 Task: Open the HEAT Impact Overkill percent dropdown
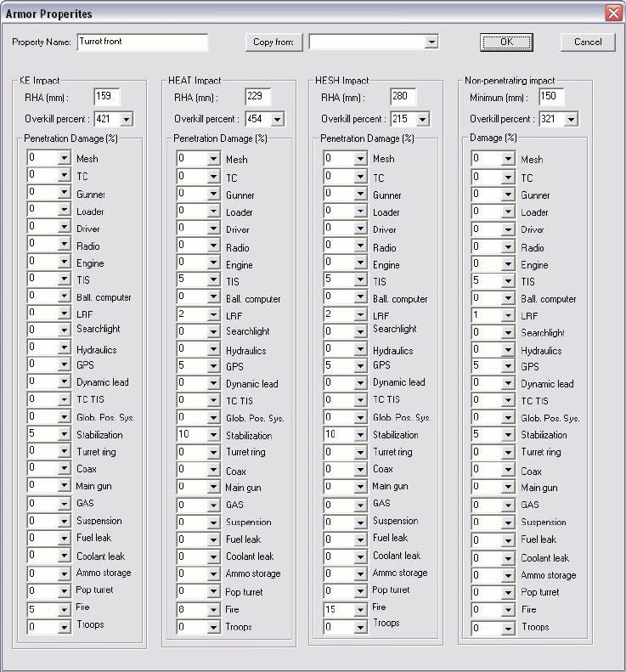click(x=278, y=119)
